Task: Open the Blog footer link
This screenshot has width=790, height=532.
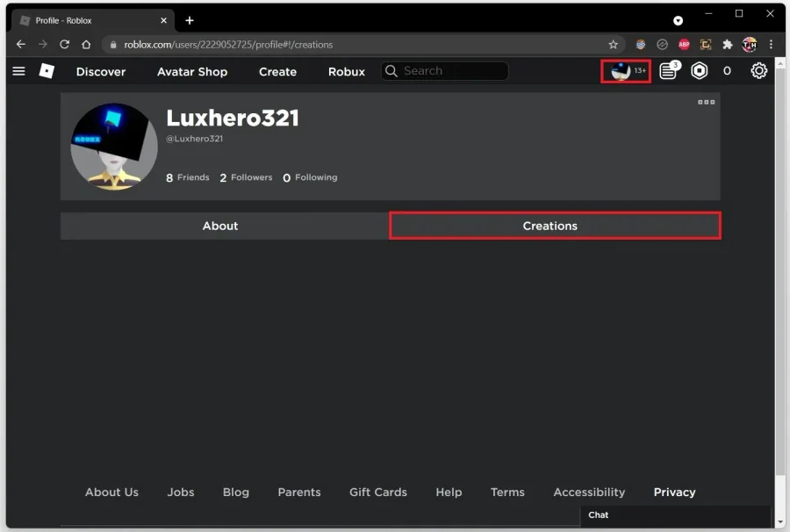Action: pyautogui.click(x=236, y=492)
